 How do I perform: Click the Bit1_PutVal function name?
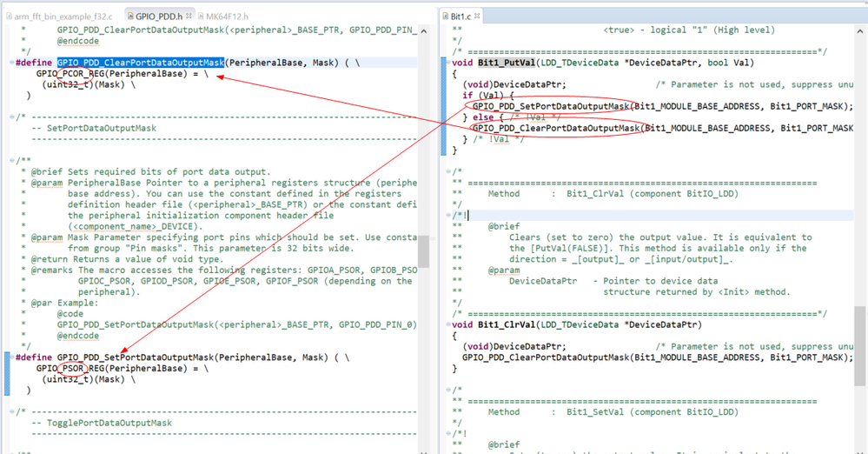tap(507, 63)
